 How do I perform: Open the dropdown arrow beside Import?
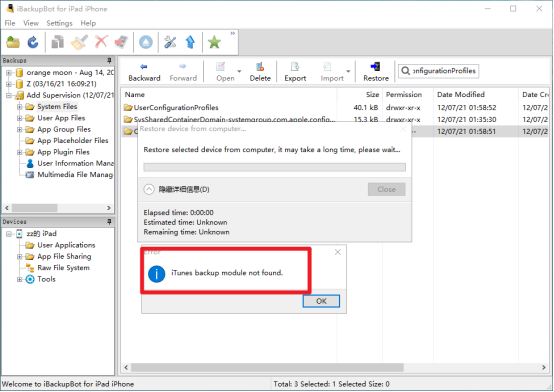pos(348,71)
